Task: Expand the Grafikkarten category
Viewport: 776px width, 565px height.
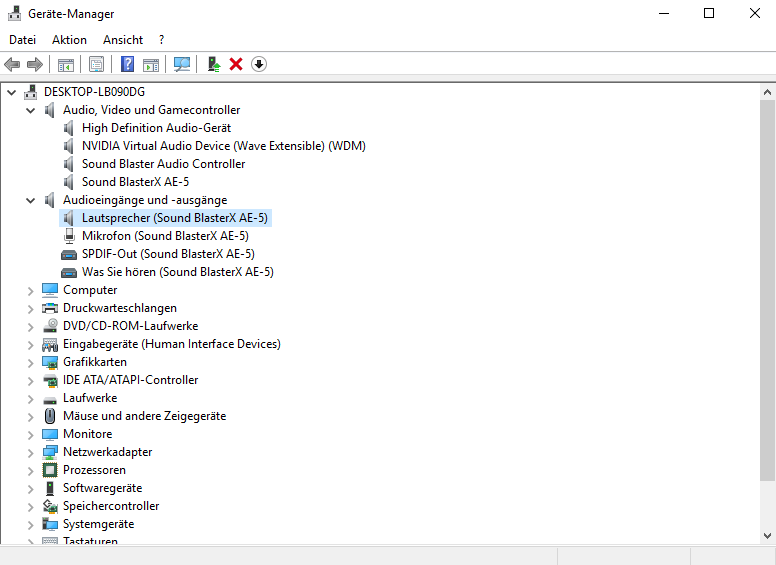Action: (31, 363)
